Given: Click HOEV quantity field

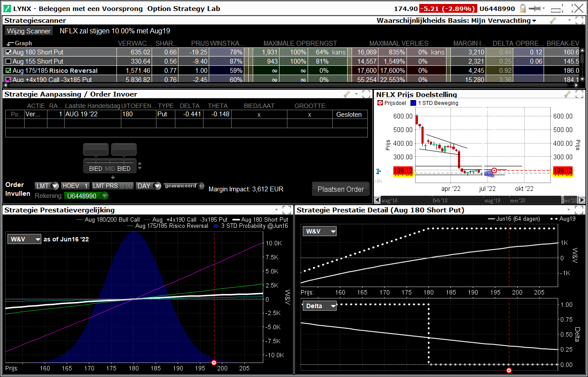Looking at the screenshot, I should (x=76, y=186).
